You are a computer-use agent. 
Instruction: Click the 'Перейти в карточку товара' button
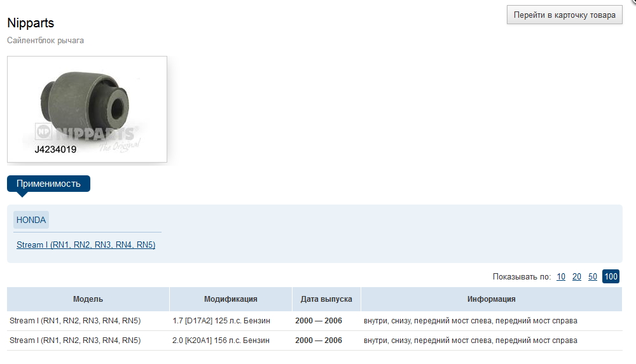564,15
